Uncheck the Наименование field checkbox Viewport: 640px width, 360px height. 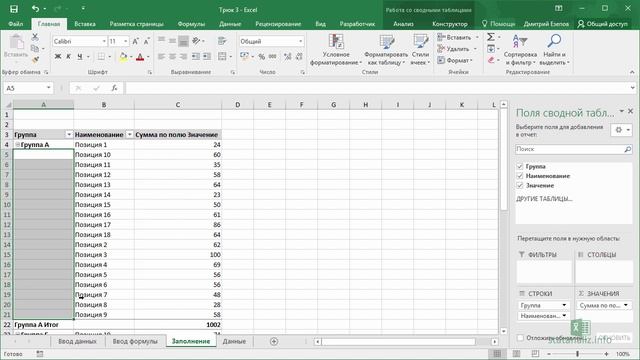520,176
